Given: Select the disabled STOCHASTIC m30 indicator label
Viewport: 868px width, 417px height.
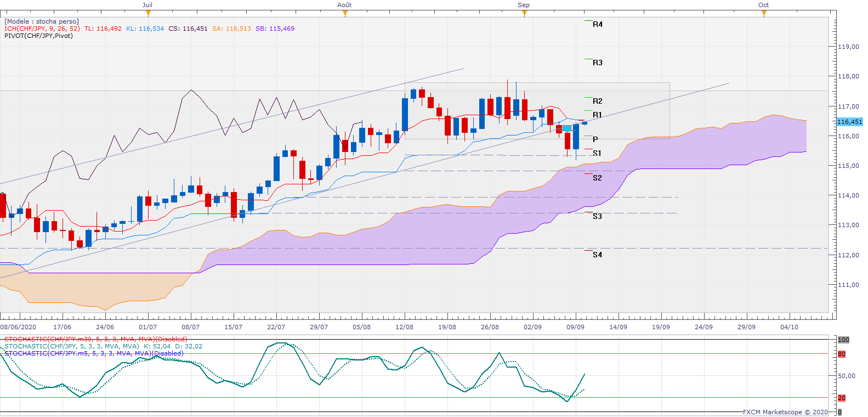Looking at the screenshot, I should click(95, 339).
